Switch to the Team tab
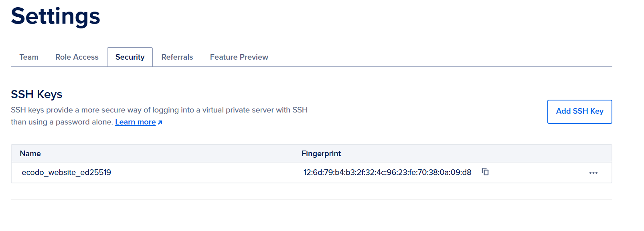 click(x=29, y=57)
